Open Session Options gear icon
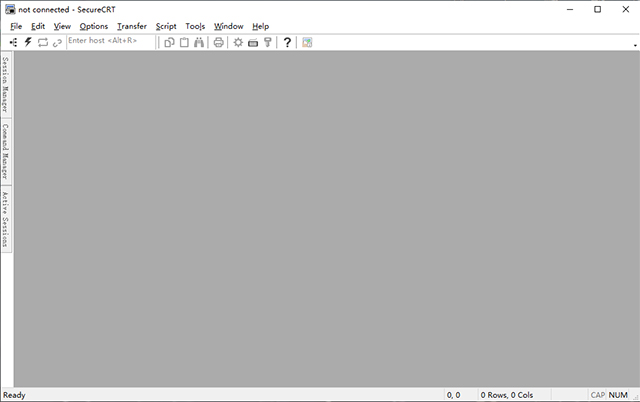 coord(238,42)
